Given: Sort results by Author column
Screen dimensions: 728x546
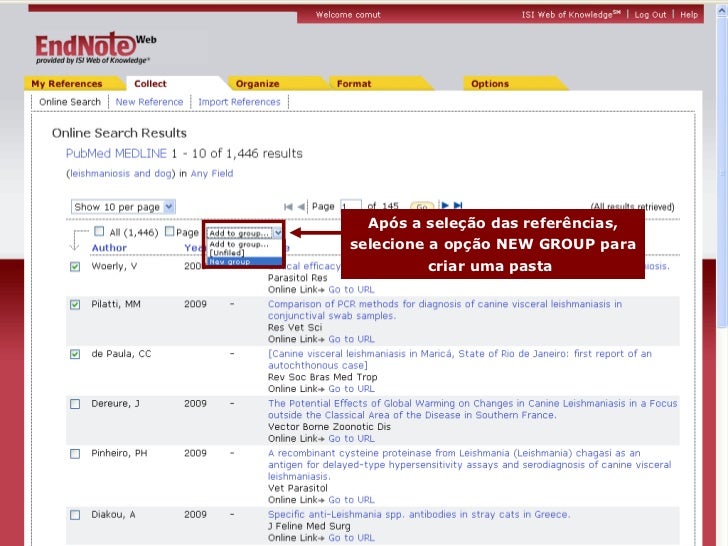Looking at the screenshot, I should tap(109, 248).
